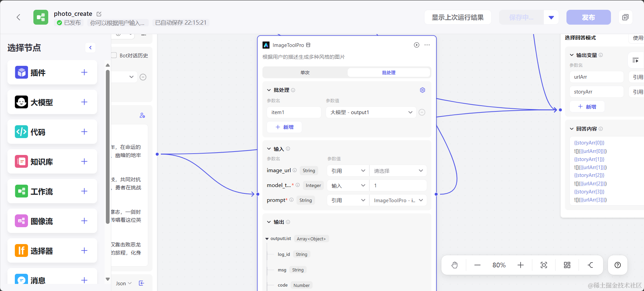Click the model type value field
Viewport: 644px width, 291px height.
coord(398,186)
